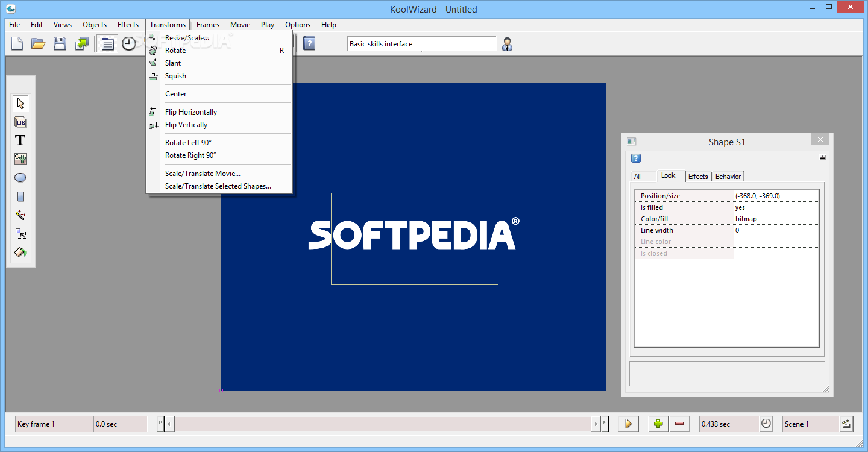Screen dimensions: 868x452
Task: Choose Scale/Translate Selected Shapes... item
Action: (219, 186)
